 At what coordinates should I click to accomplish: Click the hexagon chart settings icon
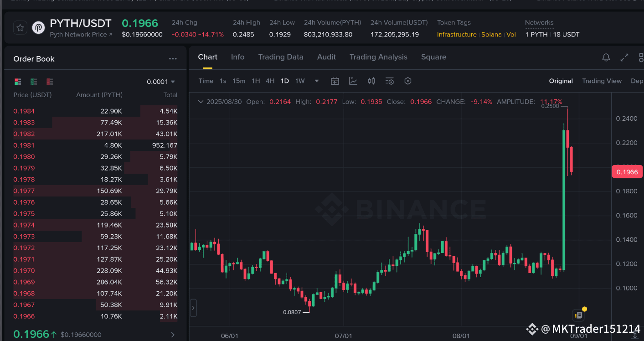click(x=408, y=81)
